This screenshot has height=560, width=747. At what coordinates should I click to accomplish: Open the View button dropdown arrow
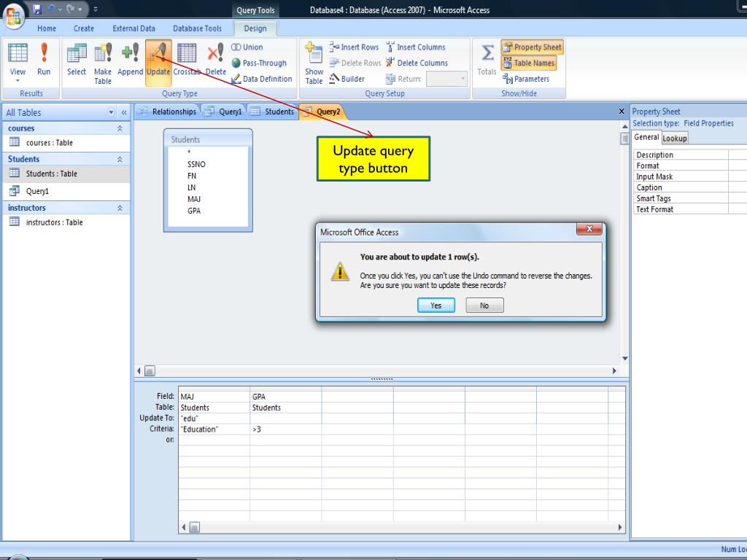coord(18,81)
